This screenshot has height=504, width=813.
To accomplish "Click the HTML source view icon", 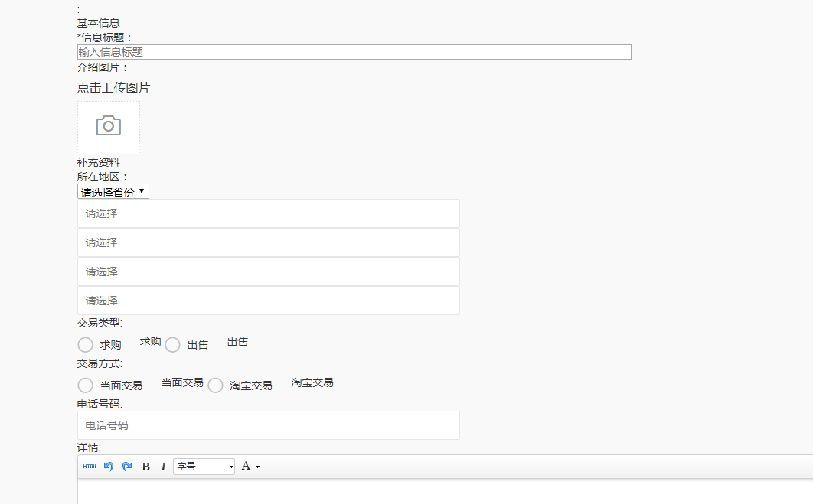I will [90, 467].
